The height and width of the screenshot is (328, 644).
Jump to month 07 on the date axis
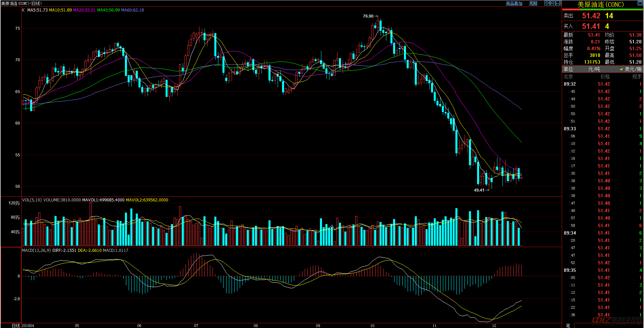tap(196, 326)
